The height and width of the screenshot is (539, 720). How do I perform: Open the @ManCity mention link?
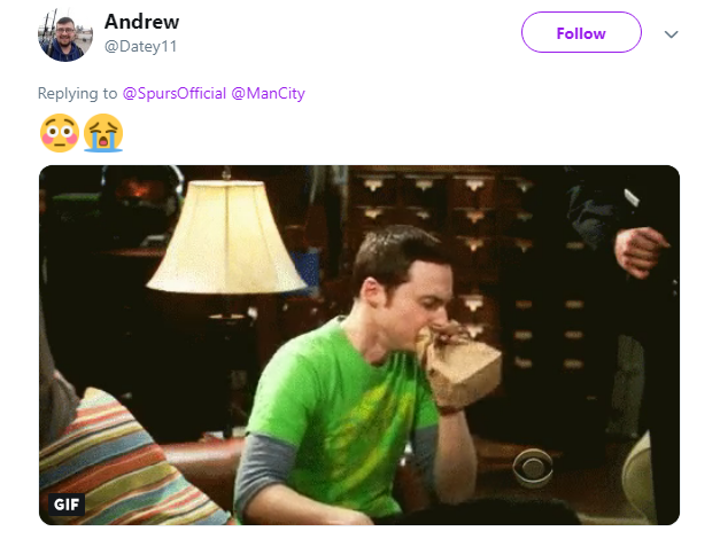tap(268, 93)
